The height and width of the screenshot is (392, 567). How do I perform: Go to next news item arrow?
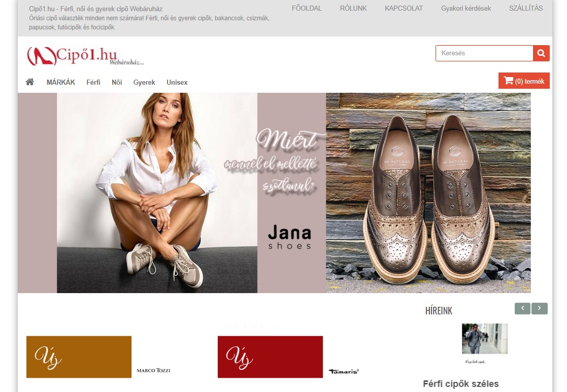pyautogui.click(x=540, y=308)
